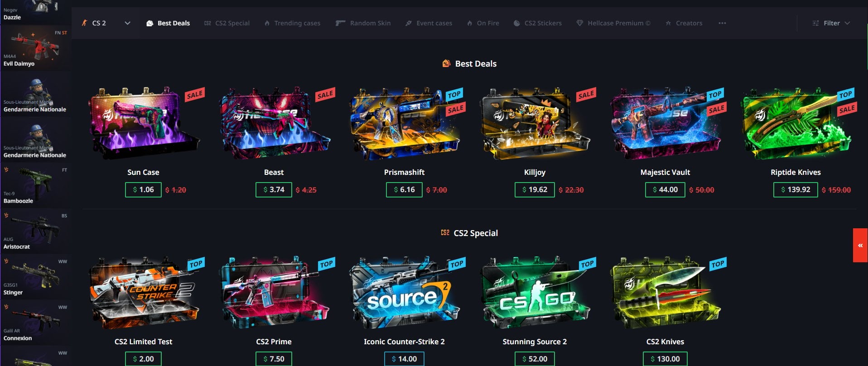Click the Creators star icon
This screenshot has width=868, height=366.
(668, 23)
